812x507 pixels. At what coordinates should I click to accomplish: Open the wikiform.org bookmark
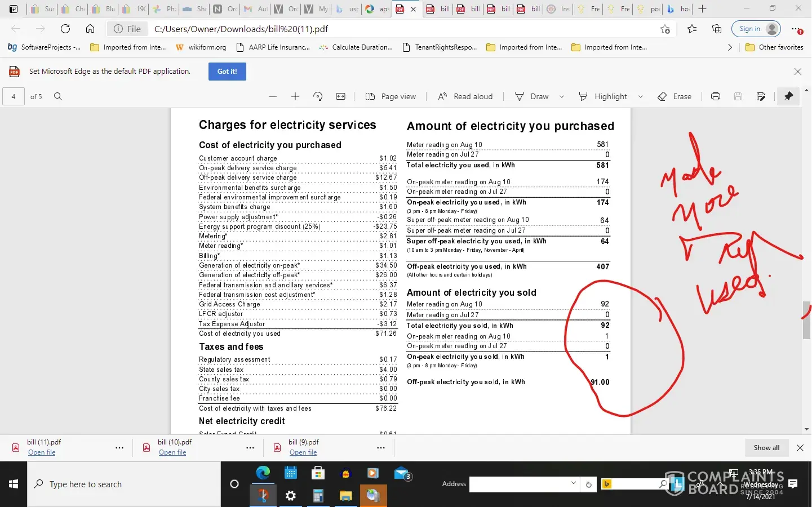pos(201,47)
